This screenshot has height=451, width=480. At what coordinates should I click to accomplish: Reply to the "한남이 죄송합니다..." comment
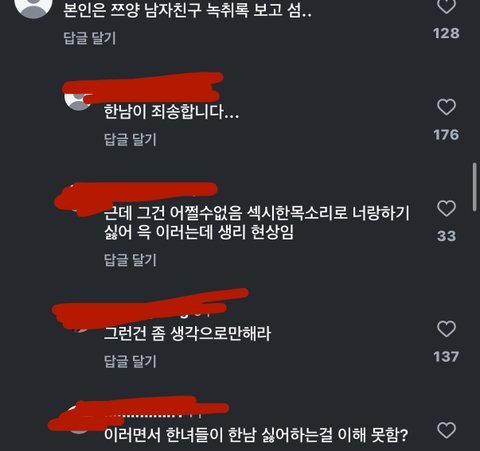tap(130, 139)
